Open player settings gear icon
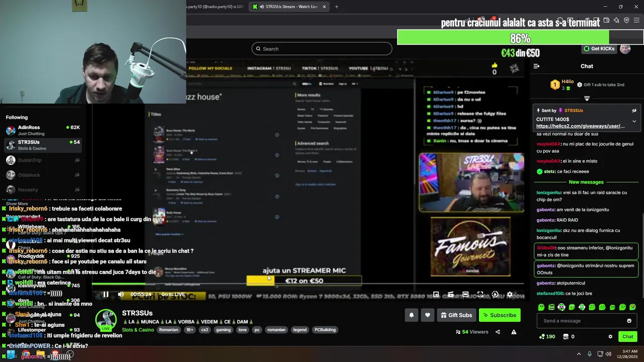Viewport: 644px width, 362px height. click(x=510, y=295)
